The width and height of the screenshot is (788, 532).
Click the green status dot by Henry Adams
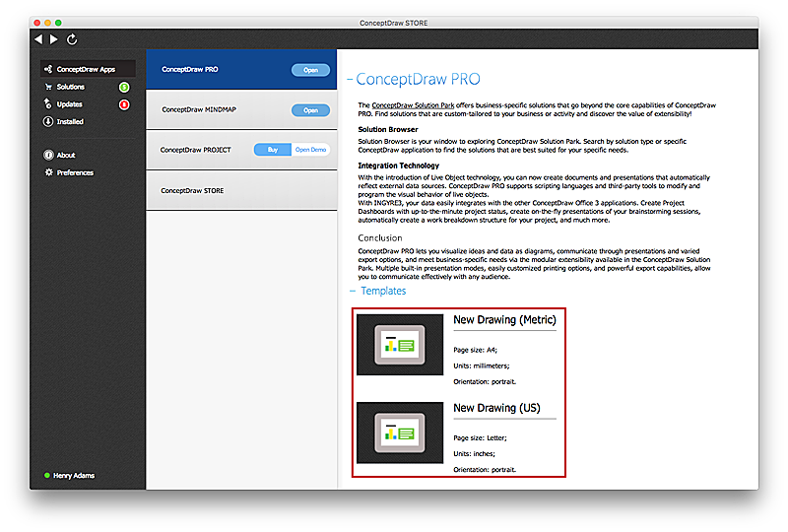(x=46, y=475)
